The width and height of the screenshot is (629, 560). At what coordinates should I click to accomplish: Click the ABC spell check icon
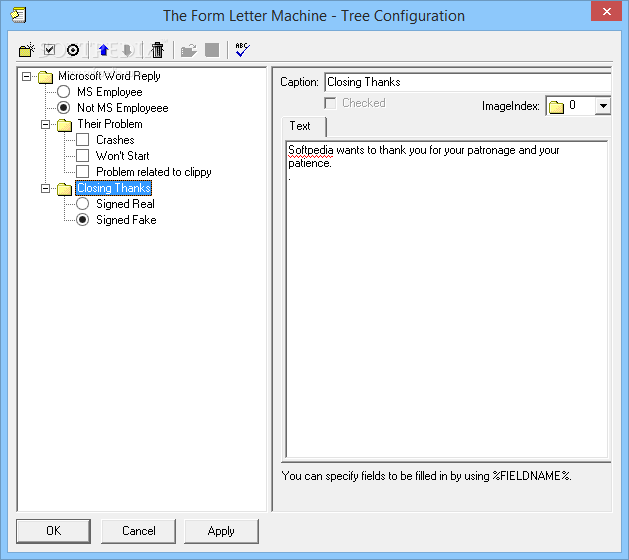[x=242, y=50]
